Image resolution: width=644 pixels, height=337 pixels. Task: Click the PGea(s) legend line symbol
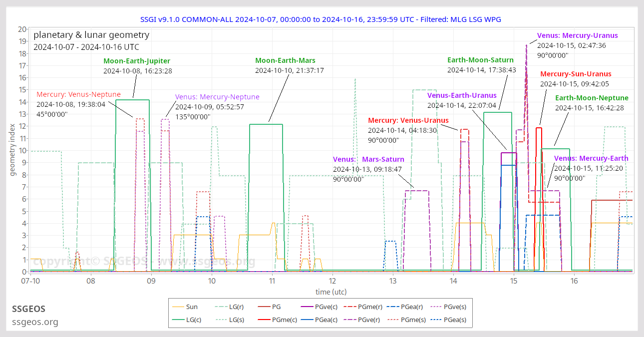tap(436, 320)
